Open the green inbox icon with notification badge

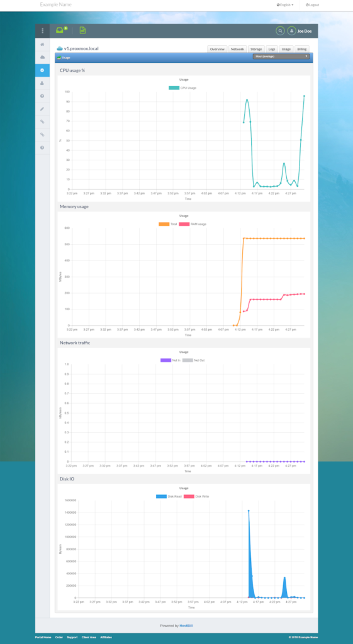tap(60, 30)
